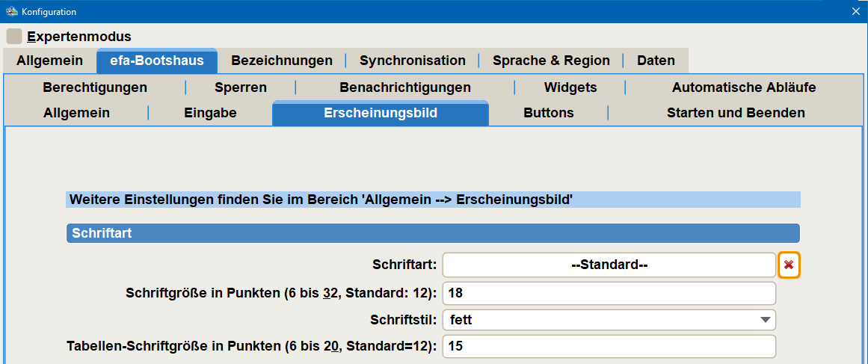Select the Eingabe sub-tab
Screen dimensions: 868x364
coord(210,114)
